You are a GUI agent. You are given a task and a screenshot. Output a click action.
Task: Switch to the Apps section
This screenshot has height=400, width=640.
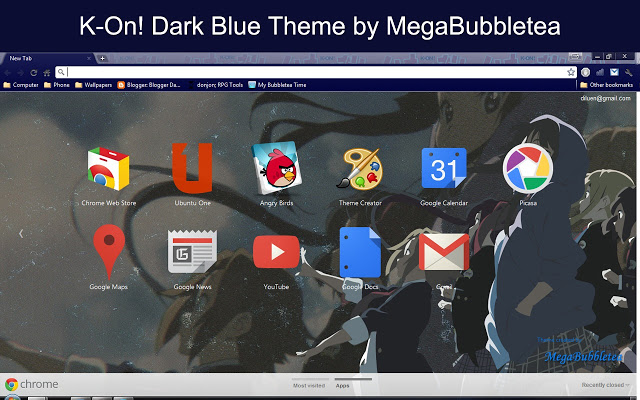[x=342, y=385]
